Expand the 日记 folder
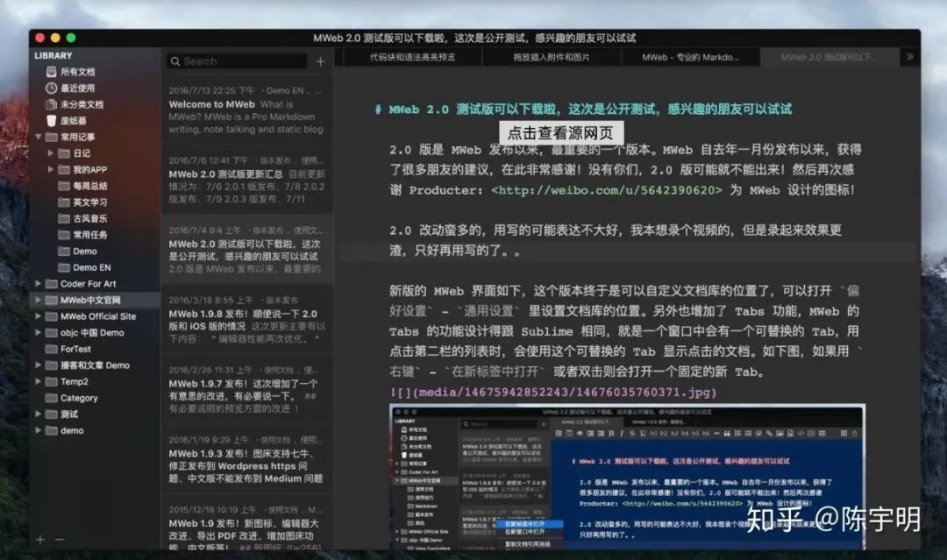 point(51,153)
